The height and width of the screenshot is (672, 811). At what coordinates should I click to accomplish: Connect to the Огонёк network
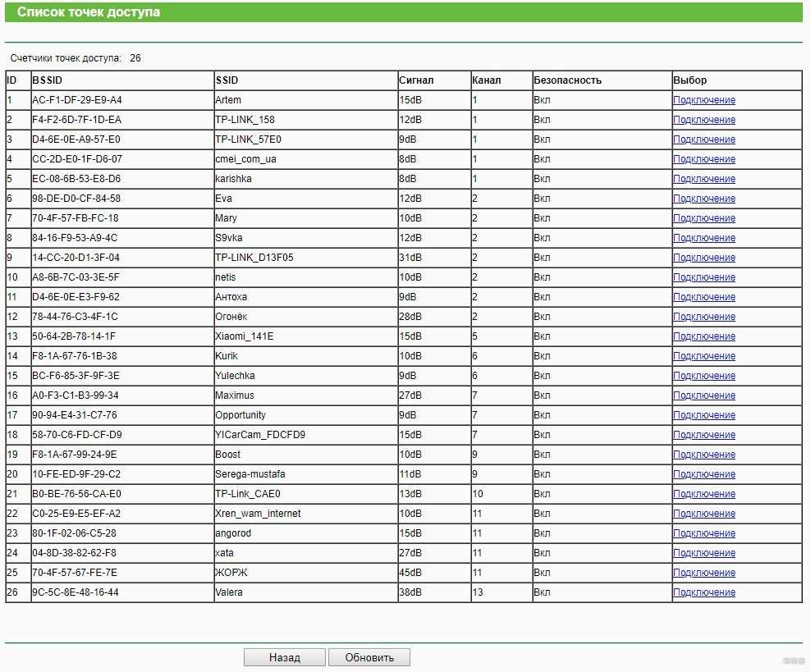tap(703, 317)
